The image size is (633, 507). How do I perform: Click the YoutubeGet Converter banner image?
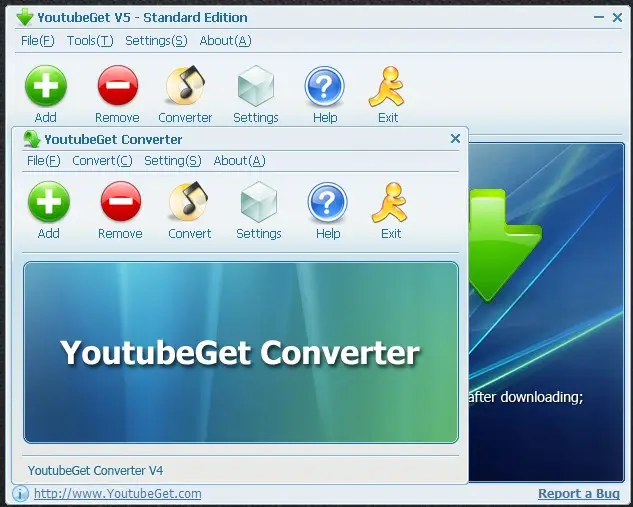pyautogui.click(x=241, y=352)
